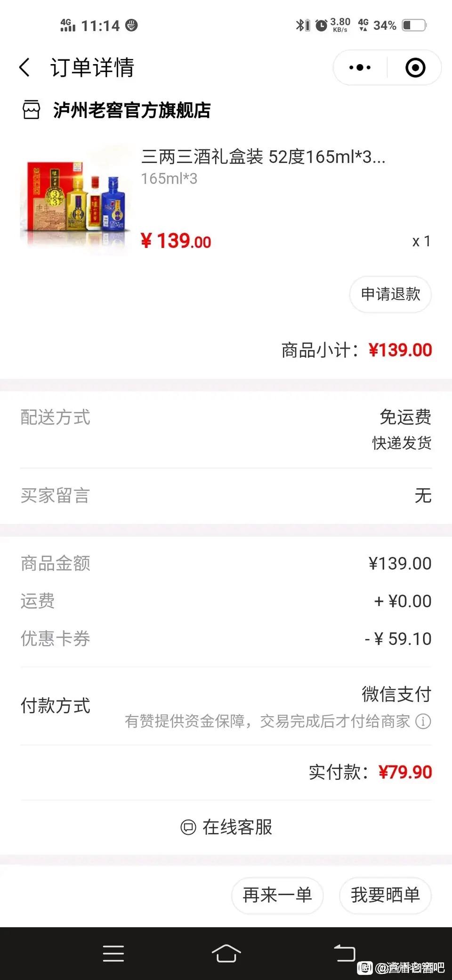The height and width of the screenshot is (980, 452).
Task: Tap the 付款方式 微信支付 row
Action: click(226, 706)
